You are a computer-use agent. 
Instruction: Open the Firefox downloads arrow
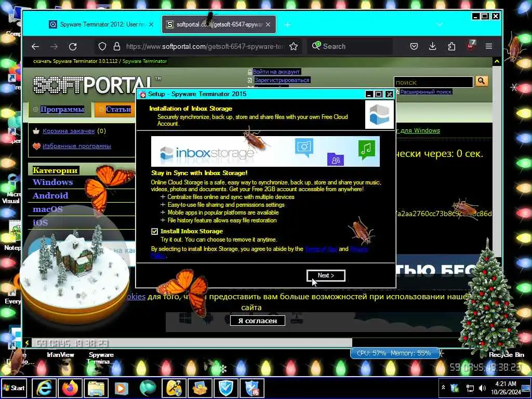432,46
